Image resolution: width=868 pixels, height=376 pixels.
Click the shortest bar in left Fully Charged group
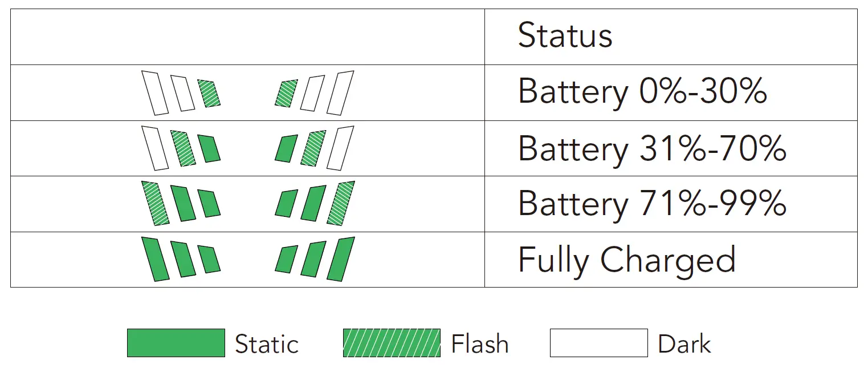pos(209,260)
